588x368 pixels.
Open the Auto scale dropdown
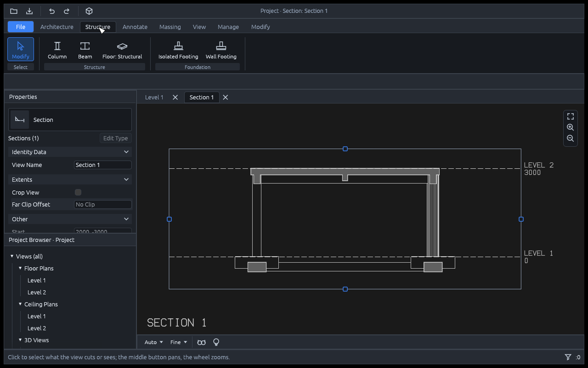[153, 342]
